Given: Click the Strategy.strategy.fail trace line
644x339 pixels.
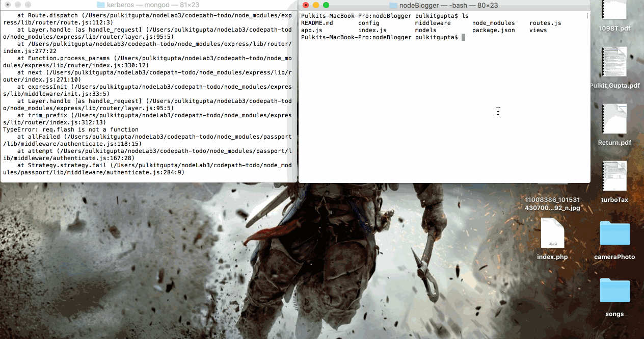Looking at the screenshot, I should click(x=147, y=169).
